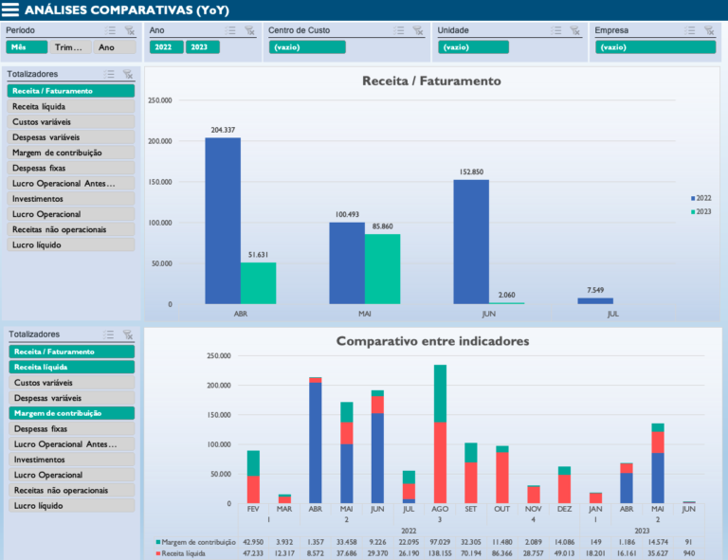Select the JUL 2022 bar labeled 7.549
Viewport: 728px width, 560px height.
coord(595,300)
